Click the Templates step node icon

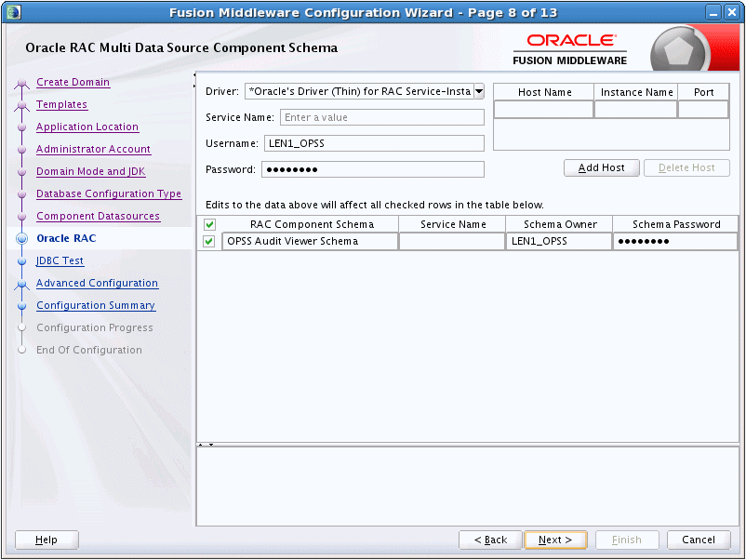pos(22,106)
